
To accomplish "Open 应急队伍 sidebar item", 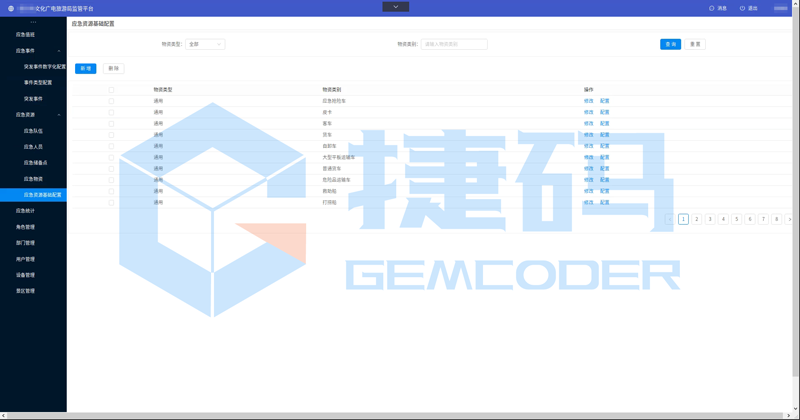I will 33,131.
